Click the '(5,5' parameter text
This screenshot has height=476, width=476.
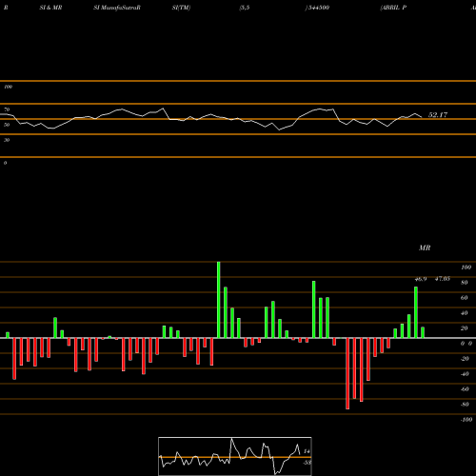coord(245,8)
